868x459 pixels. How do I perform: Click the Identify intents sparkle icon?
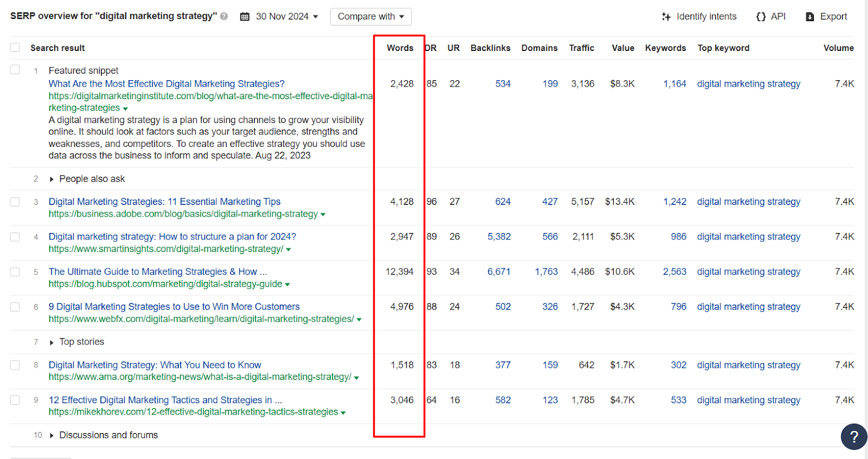(666, 17)
